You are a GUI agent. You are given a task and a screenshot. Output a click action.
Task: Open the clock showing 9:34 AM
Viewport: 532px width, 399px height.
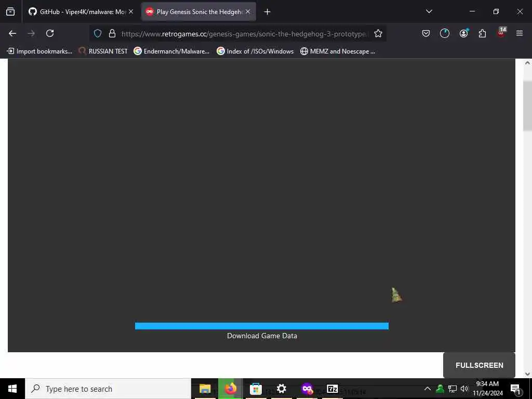pyautogui.click(x=487, y=389)
